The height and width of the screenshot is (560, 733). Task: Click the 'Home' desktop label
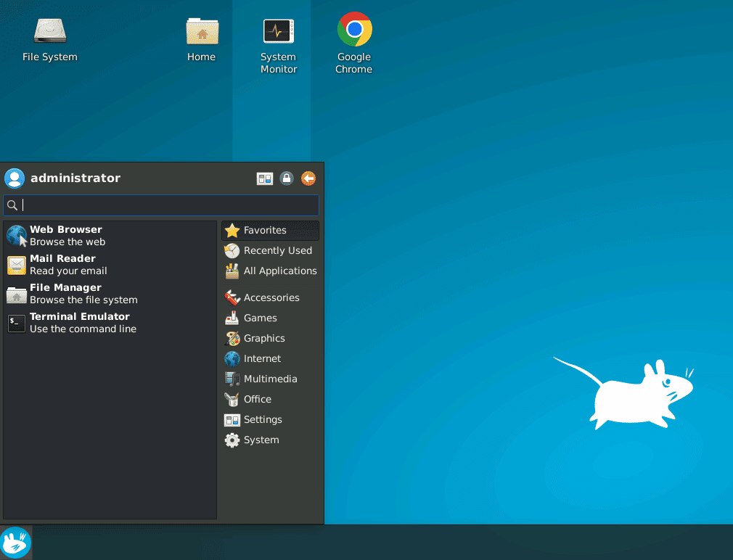pyautogui.click(x=202, y=57)
